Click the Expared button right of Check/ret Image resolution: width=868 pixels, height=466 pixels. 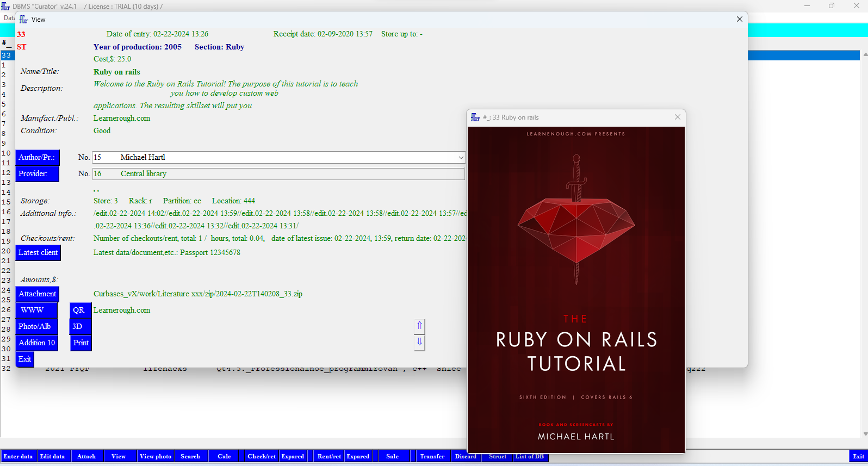click(293, 456)
